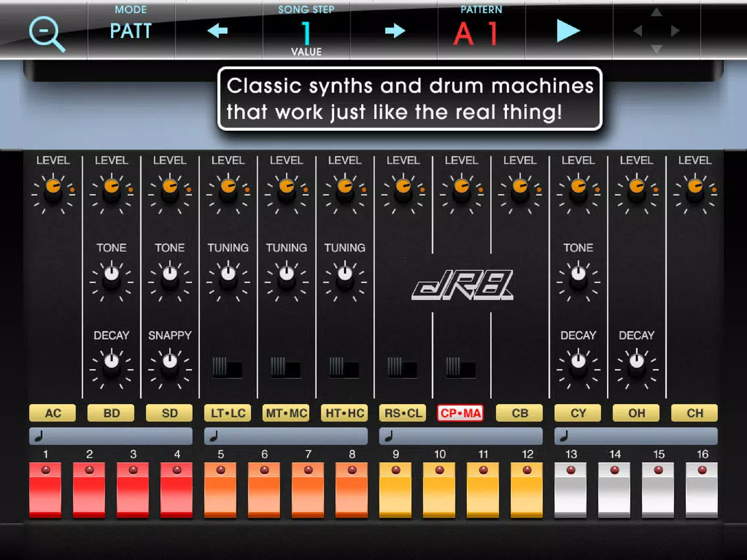This screenshot has width=747, height=560.
Task: Toggle orange step button 8
Action: (352, 490)
